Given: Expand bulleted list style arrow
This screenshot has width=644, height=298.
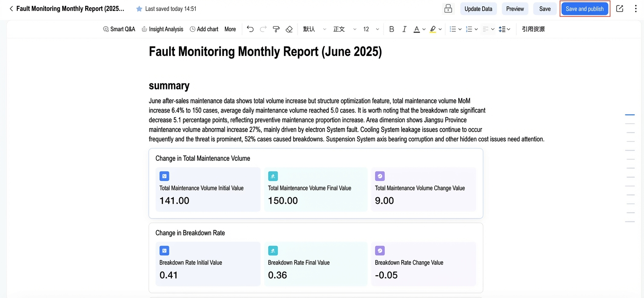Looking at the screenshot, I should click(460, 29).
